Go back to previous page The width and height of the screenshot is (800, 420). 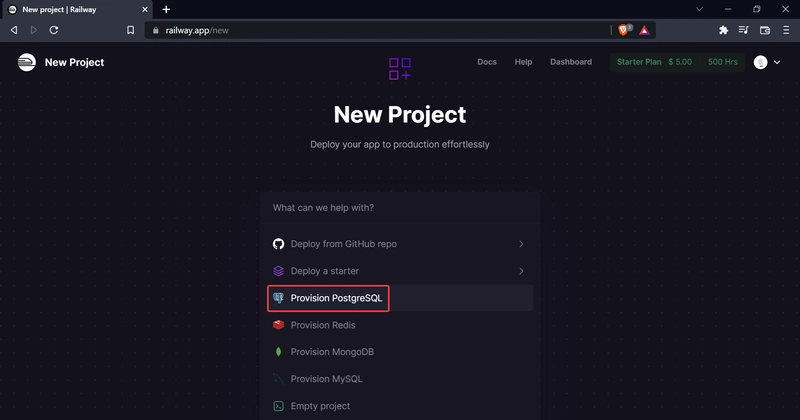pos(14,30)
